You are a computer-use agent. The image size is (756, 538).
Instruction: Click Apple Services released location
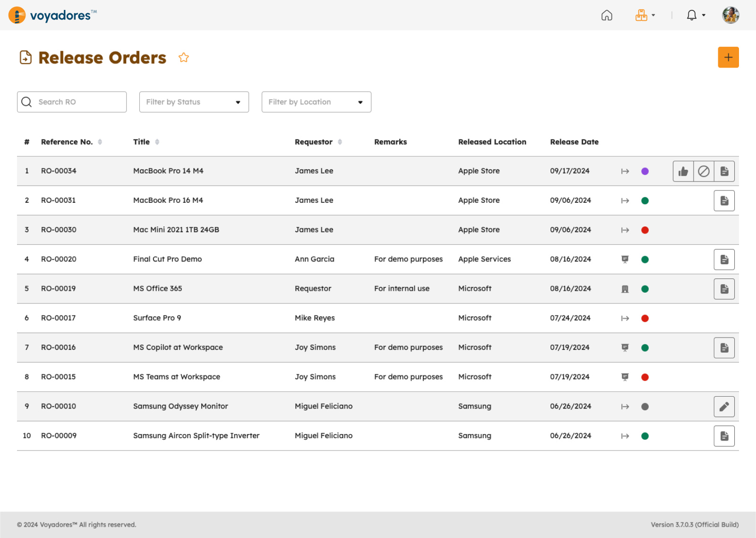(484, 259)
